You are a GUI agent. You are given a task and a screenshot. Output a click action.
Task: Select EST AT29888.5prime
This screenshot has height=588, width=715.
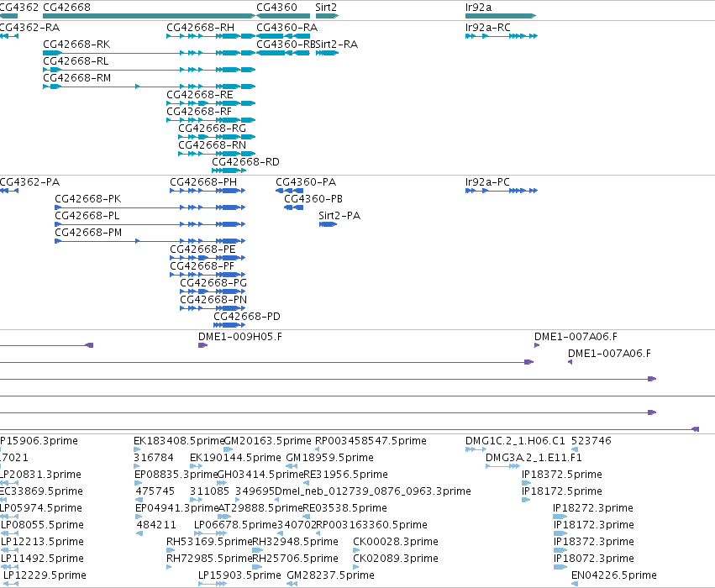click(x=260, y=508)
